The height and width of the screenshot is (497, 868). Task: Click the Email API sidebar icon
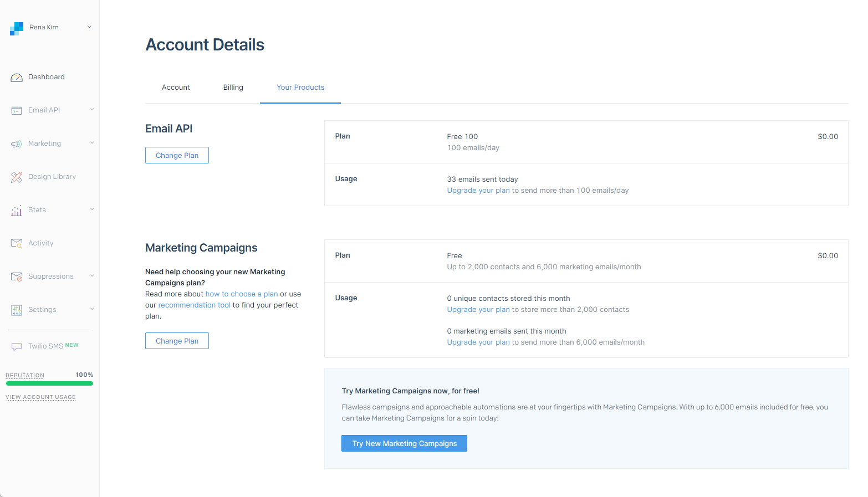[x=17, y=111]
